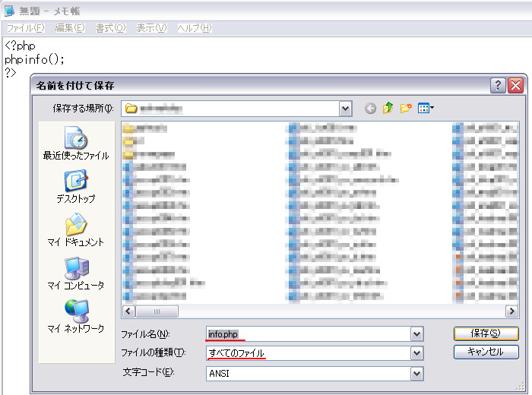Expand the 文字コード dropdown arrow
Viewport: 532px width, 395px height.
coord(416,374)
